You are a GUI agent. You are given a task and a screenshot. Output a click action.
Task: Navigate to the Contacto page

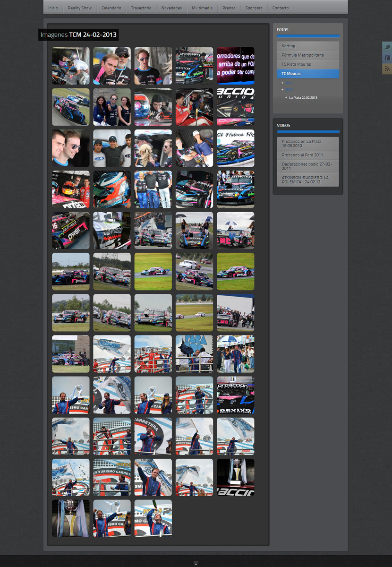coord(280,8)
